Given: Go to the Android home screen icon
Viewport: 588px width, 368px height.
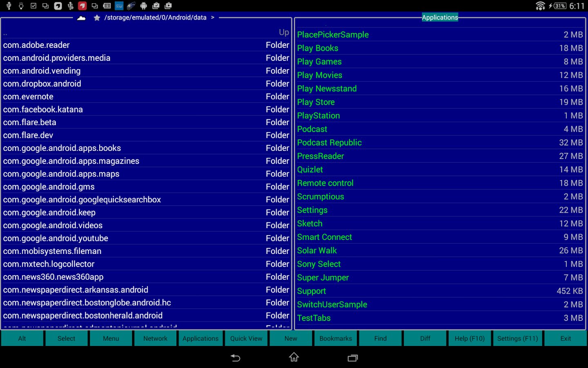Looking at the screenshot, I should point(294,357).
